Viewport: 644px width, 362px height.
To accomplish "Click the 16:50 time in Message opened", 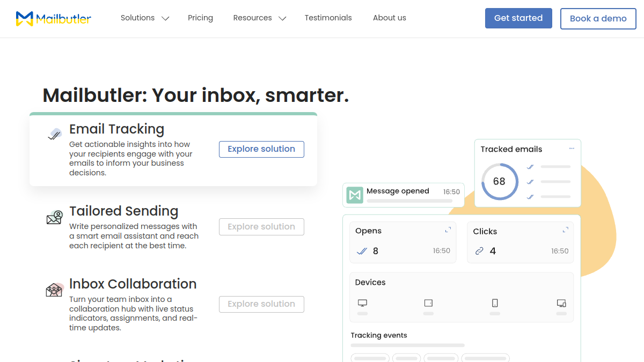I will pos(451,192).
